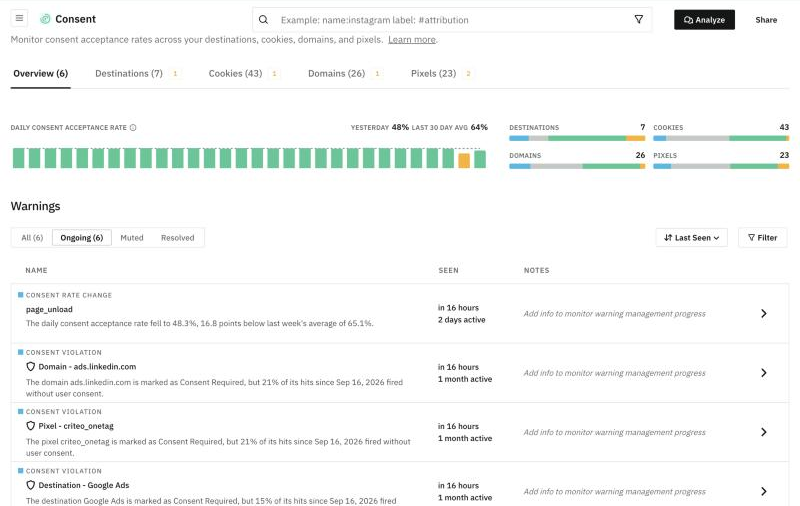The height and width of the screenshot is (506, 800).
Task: Click the search magnifier icon
Action: pos(263,20)
